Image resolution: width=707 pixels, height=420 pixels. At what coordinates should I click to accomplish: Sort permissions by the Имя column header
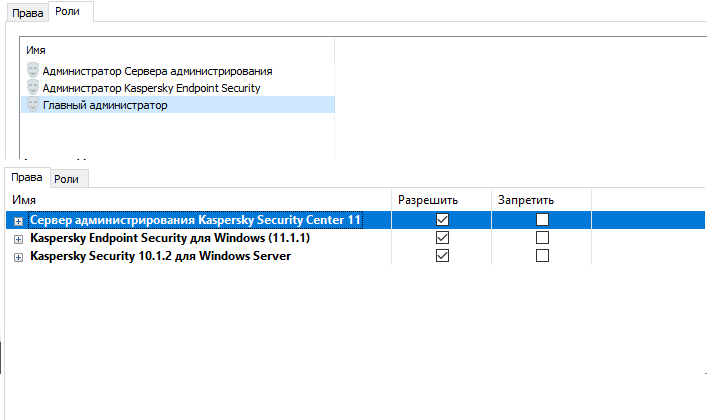click(24, 200)
